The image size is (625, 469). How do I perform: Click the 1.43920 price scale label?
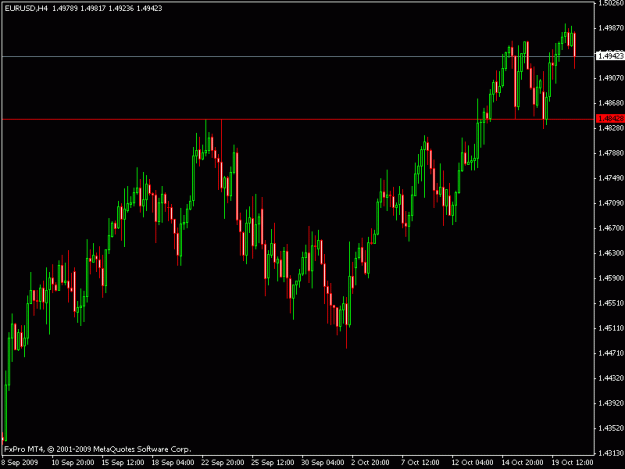click(x=611, y=403)
